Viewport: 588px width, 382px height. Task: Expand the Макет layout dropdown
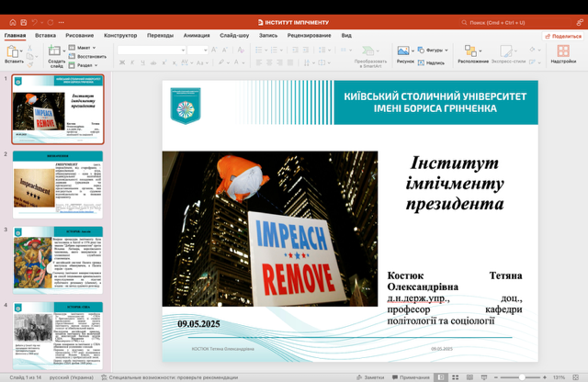(x=85, y=48)
